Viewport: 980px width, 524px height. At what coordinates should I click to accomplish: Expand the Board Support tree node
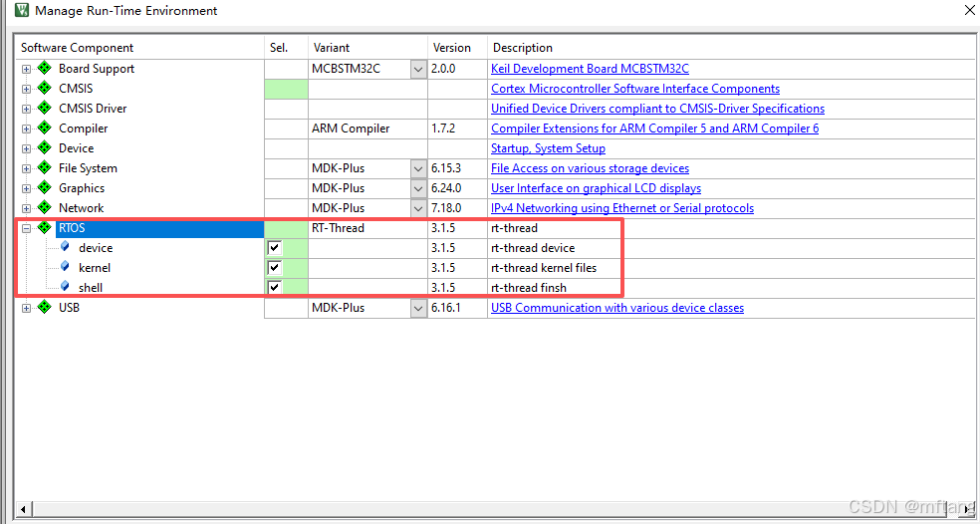(x=26, y=69)
